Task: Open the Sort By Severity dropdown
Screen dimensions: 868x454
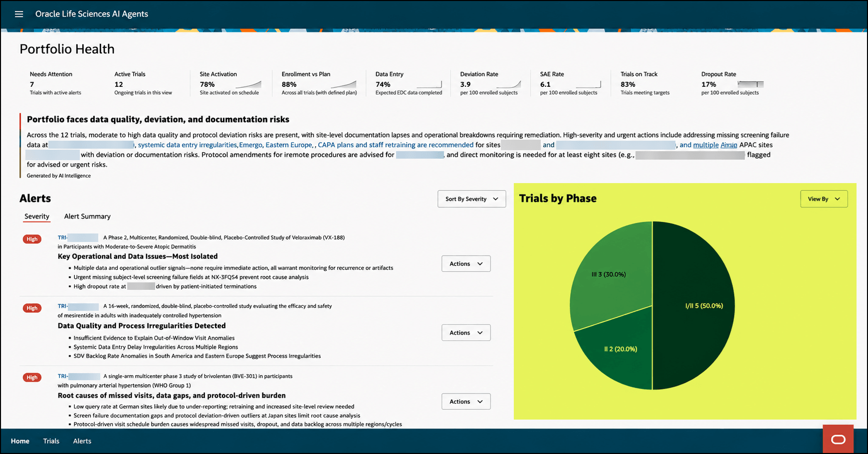Action: click(471, 199)
